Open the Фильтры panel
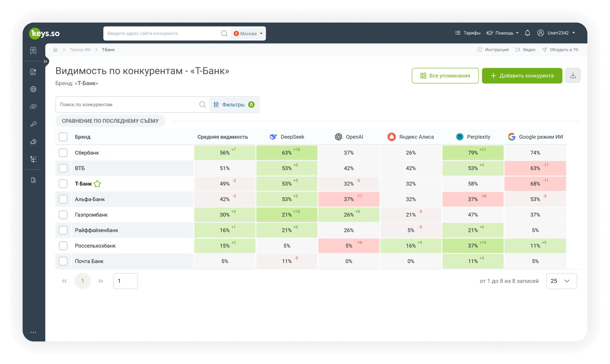The height and width of the screenshot is (364, 610). click(234, 104)
